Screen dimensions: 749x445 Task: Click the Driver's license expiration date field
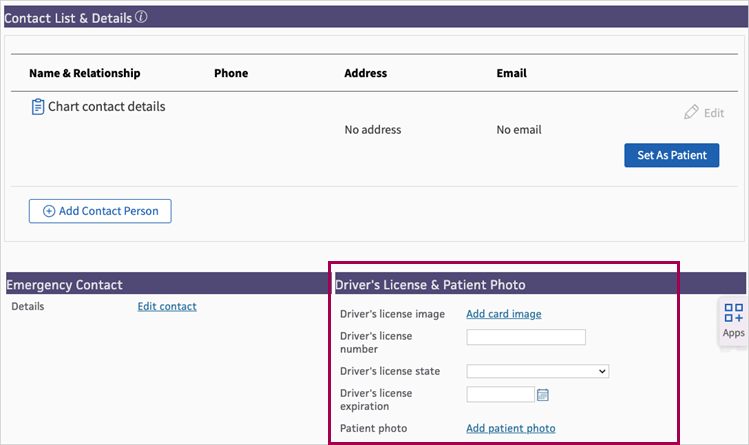coord(500,394)
